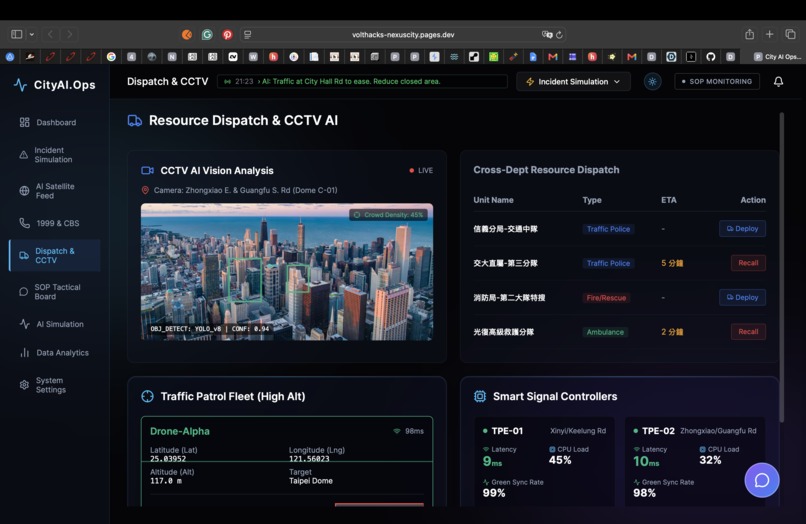Show browser tab overview
Screen dimensions: 806x524
(790, 34)
